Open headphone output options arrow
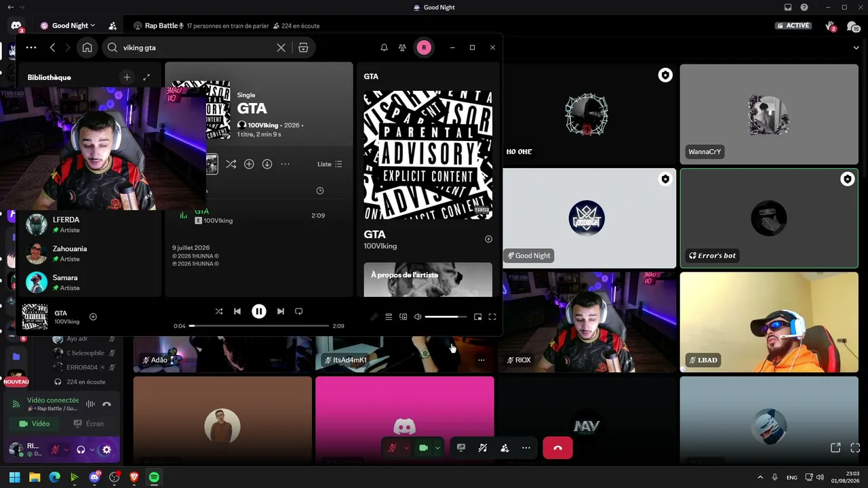The image size is (868, 488). tap(92, 449)
